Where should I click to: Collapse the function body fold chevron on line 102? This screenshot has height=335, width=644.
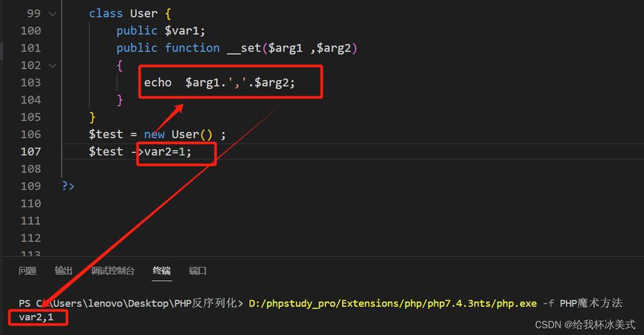pyautogui.click(x=53, y=66)
